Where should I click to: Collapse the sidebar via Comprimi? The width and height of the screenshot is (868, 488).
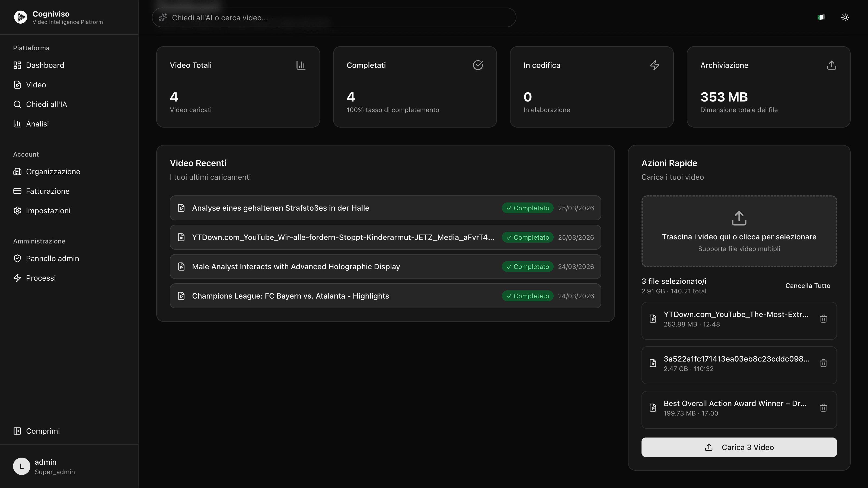point(36,431)
